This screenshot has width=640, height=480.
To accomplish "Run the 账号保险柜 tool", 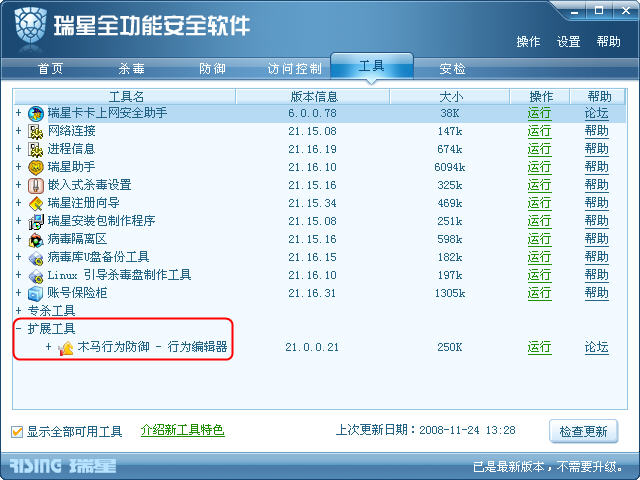I will 539,293.
